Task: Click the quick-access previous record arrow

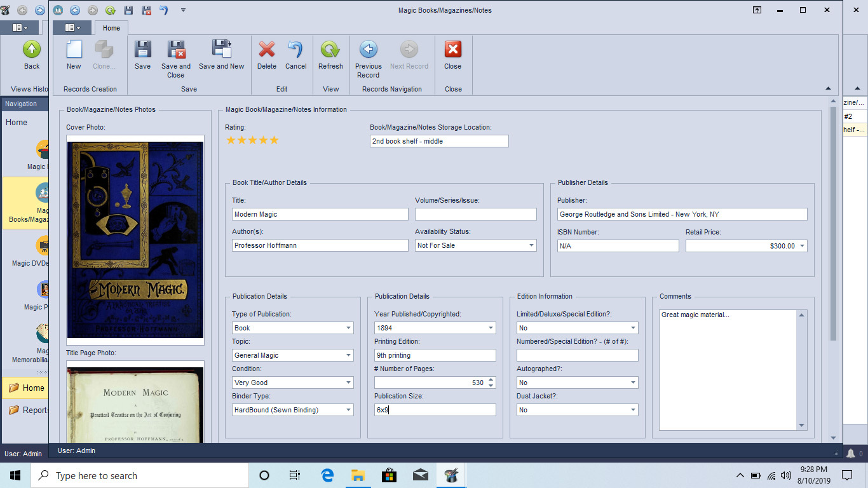Action: coord(75,10)
